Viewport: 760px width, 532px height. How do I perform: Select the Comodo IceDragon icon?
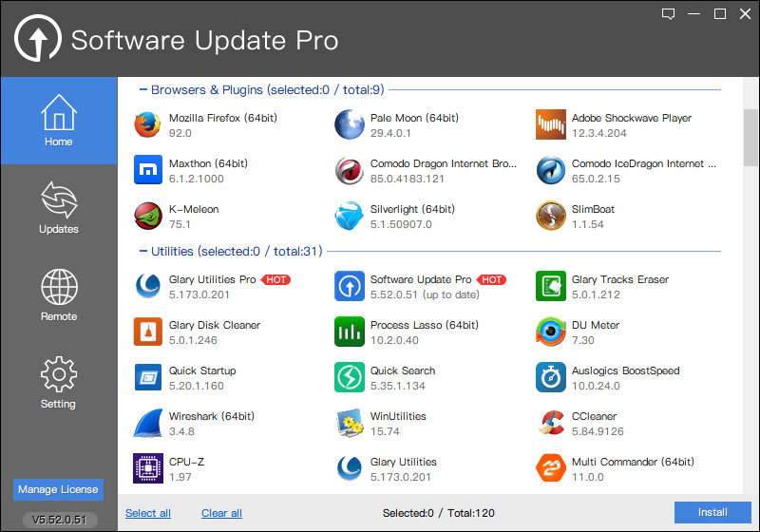(551, 170)
